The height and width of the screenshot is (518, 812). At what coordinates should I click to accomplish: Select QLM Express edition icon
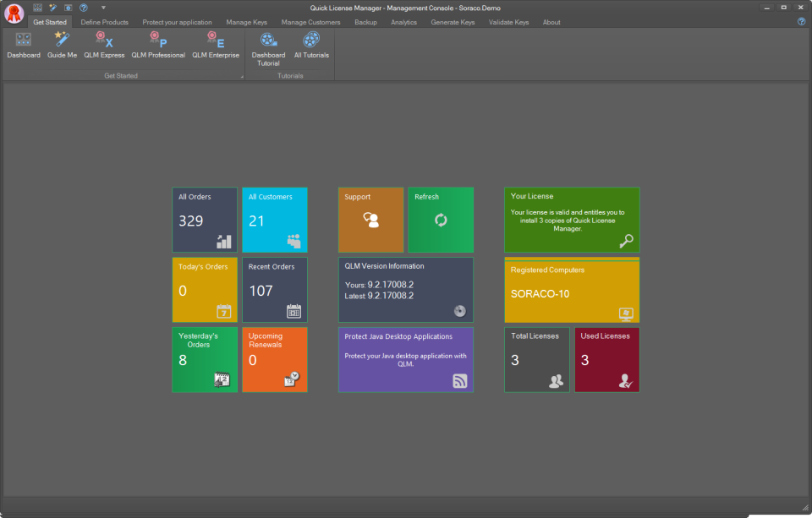[104, 45]
